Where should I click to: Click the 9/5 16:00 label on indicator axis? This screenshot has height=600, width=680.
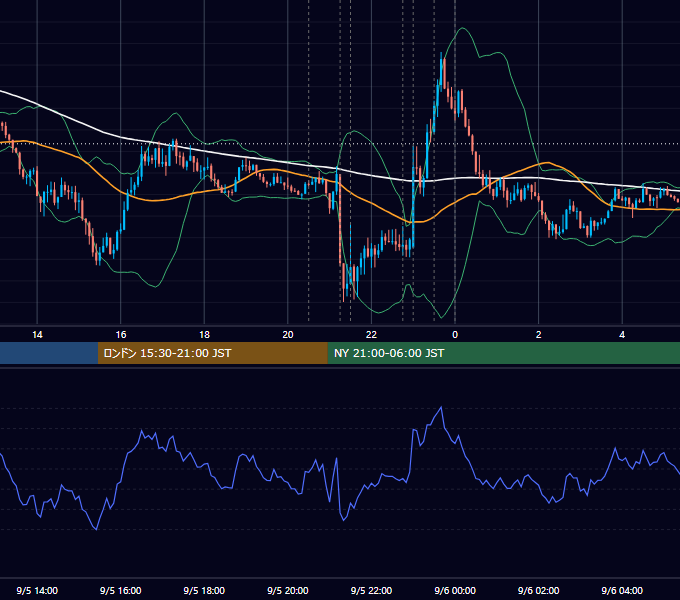click(121, 590)
